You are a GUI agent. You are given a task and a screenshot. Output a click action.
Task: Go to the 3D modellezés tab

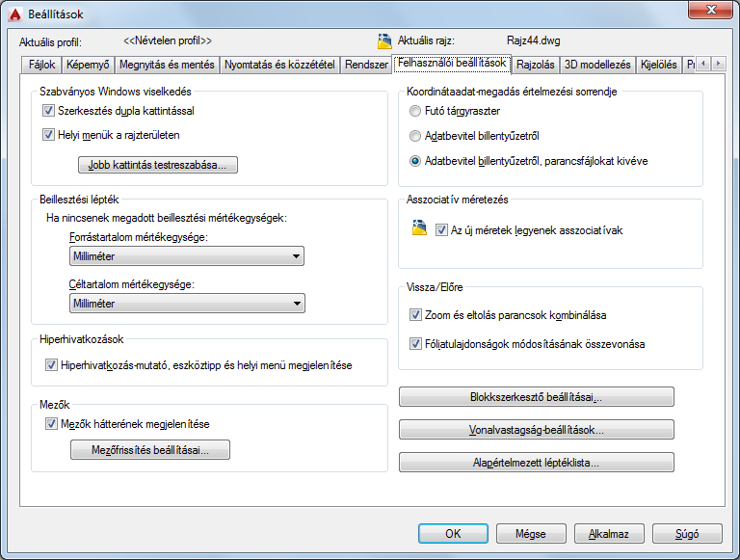pos(597,65)
